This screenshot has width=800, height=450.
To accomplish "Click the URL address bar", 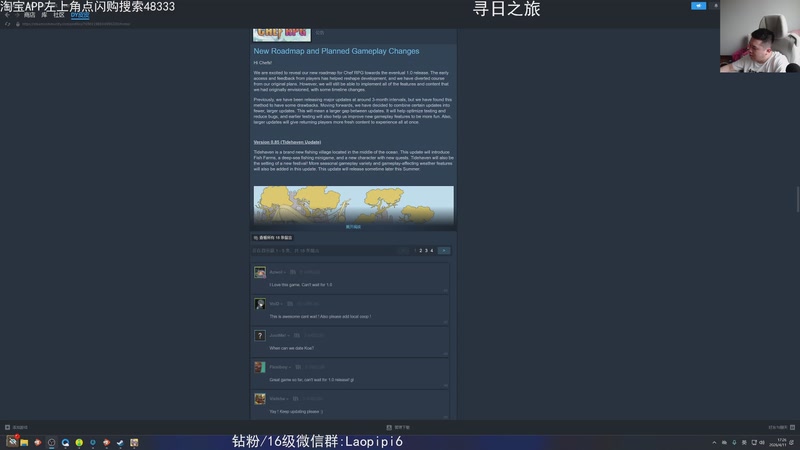I will pyautogui.click(x=77, y=24).
